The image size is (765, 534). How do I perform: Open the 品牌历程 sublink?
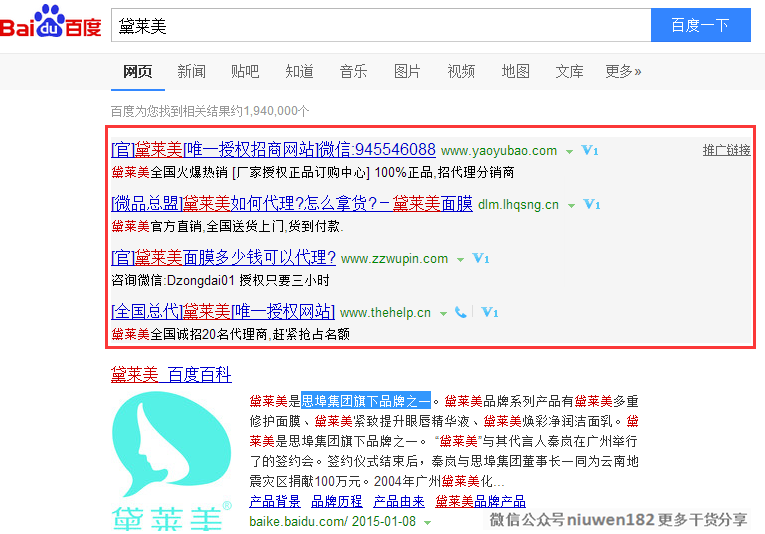tap(337, 501)
